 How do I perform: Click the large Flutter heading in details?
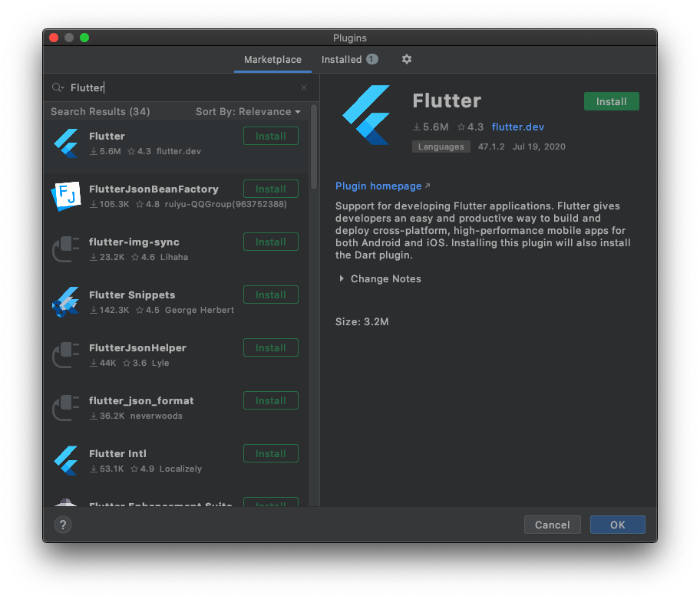tap(447, 100)
